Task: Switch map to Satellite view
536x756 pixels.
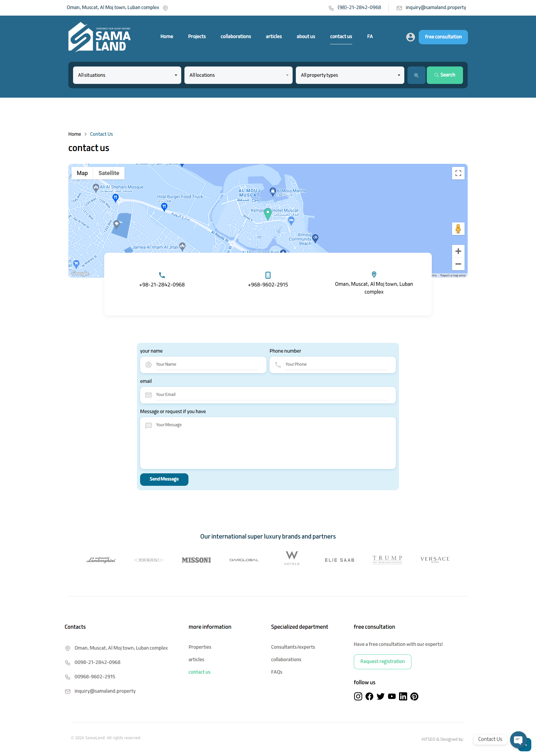Action: [x=109, y=173]
